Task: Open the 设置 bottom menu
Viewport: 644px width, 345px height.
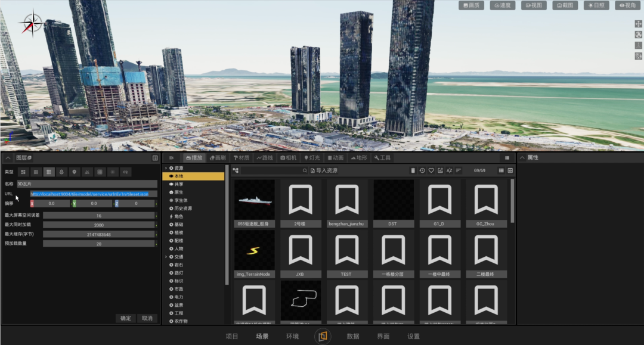Action: tap(414, 337)
